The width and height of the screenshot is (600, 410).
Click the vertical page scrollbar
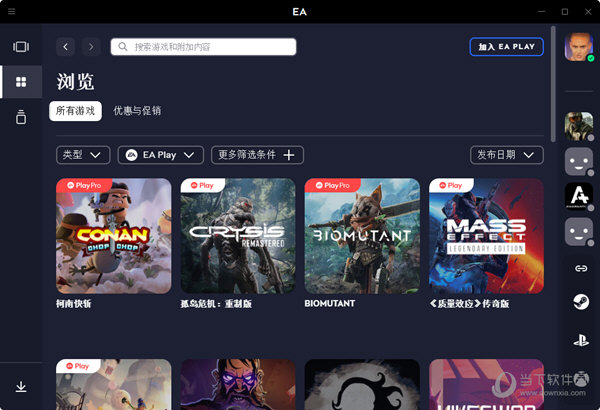click(553, 84)
